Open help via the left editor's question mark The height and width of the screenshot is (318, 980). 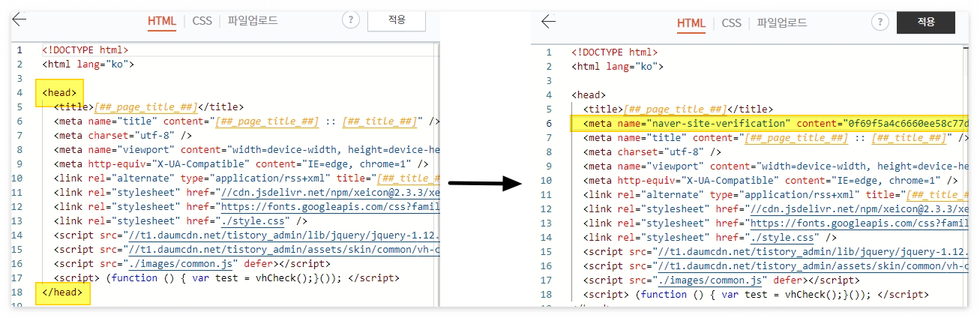coord(351,20)
